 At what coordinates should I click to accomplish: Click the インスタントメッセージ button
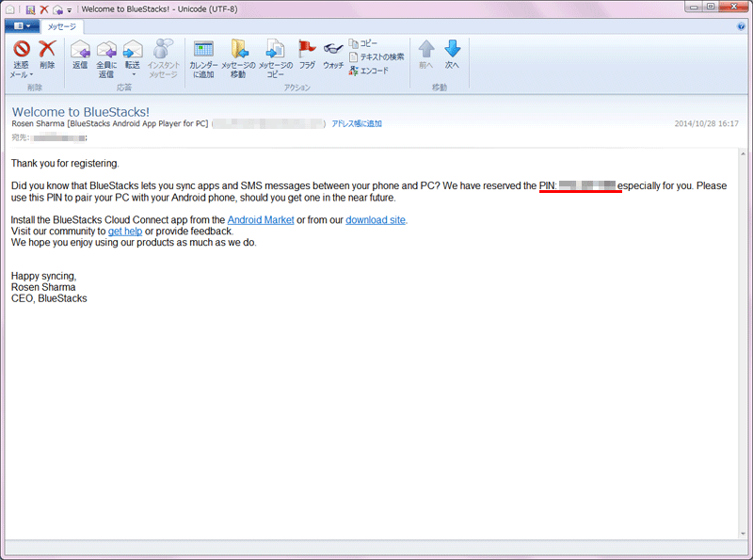163,58
